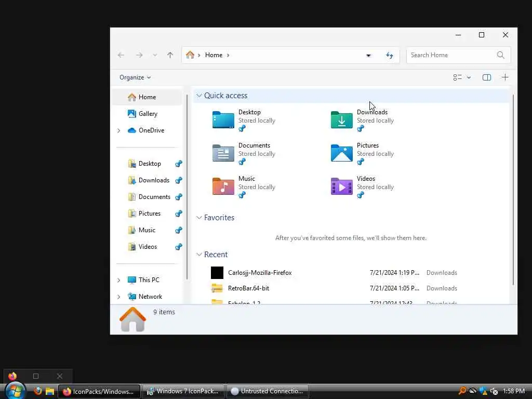Open File Explorer from quick launch

coord(50,391)
